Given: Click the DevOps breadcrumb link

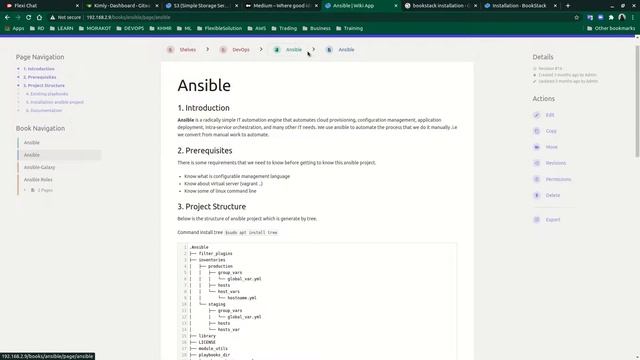Looking at the screenshot, I should (241, 50).
